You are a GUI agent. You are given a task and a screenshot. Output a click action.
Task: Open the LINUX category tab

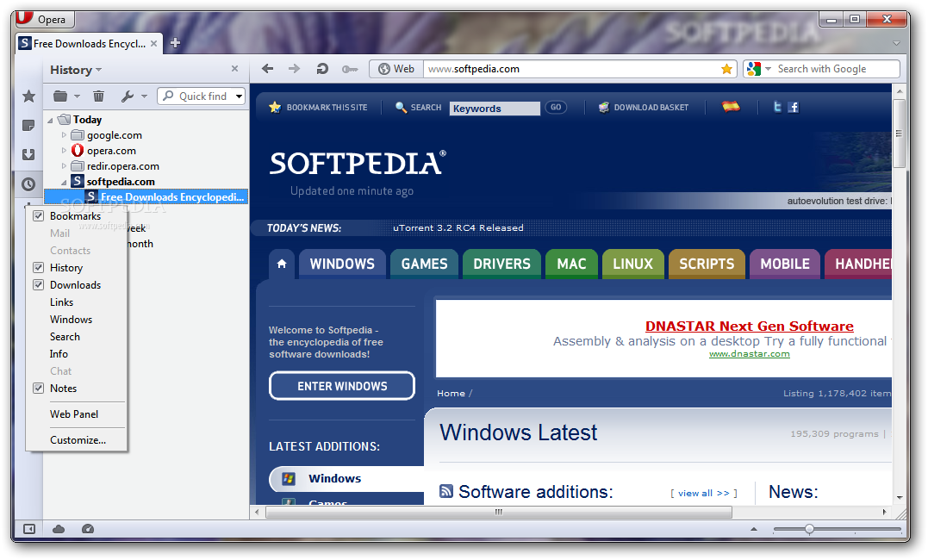pyautogui.click(x=632, y=264)
